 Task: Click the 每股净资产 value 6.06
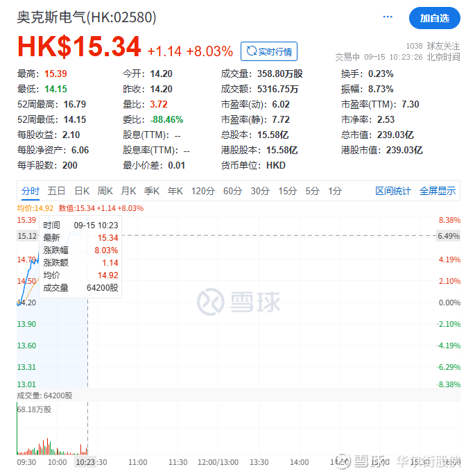(x=80, y=151)
